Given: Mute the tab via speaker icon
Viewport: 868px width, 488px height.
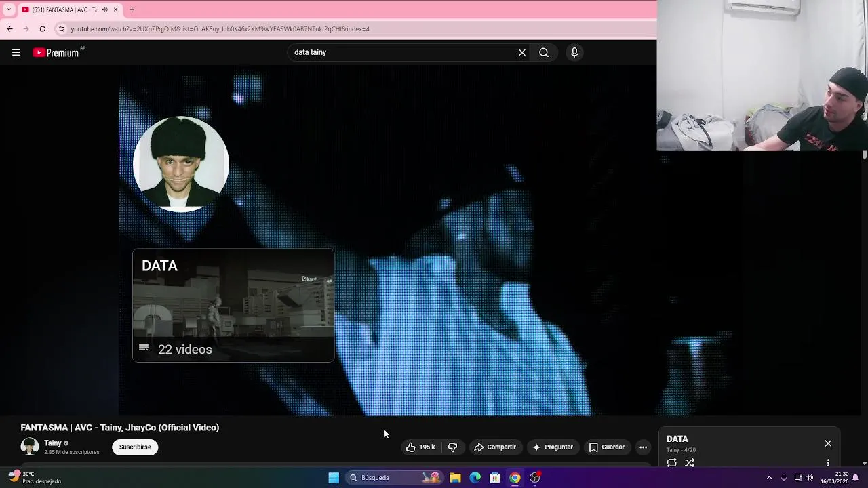Looking at the screenshot, I should tap(104, 9).
